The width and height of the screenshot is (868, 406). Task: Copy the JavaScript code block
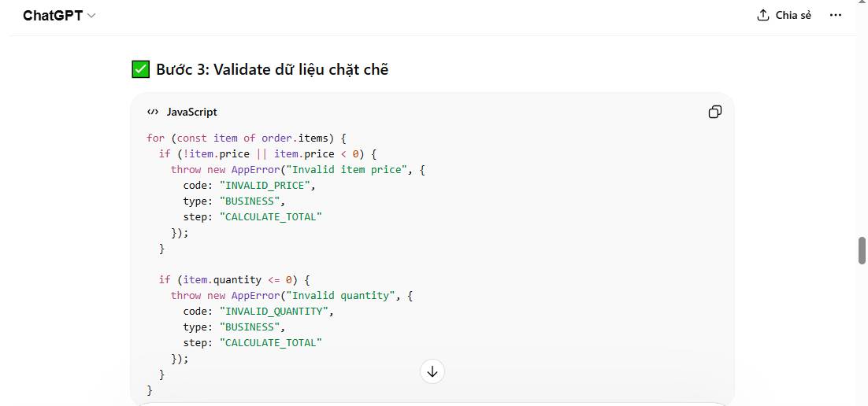(x=714, y=112)
